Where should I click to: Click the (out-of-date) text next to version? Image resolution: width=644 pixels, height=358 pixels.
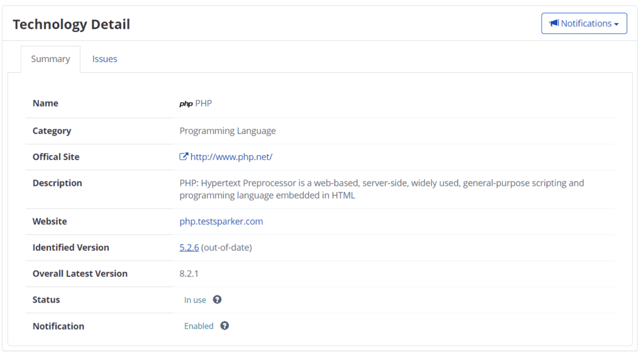coord(226,247)
